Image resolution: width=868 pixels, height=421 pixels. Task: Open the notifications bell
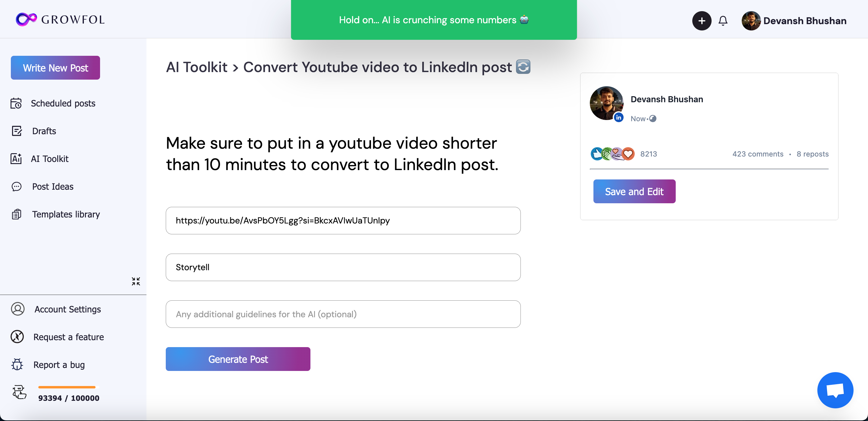(x=723, y=21)
